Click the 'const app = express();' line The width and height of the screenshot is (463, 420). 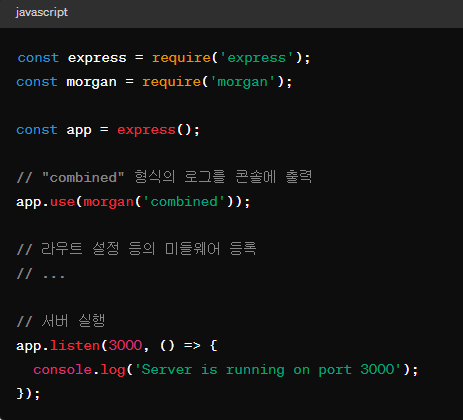(108, 130)
